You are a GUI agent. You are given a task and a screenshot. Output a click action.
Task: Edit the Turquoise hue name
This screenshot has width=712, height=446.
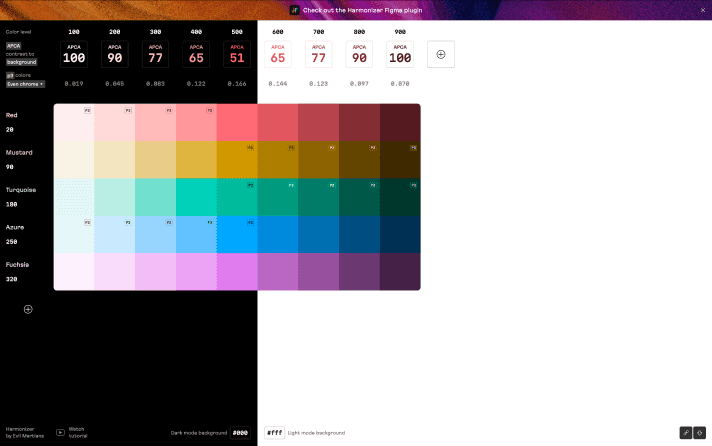pyautogui.click(x=21, y=190)
